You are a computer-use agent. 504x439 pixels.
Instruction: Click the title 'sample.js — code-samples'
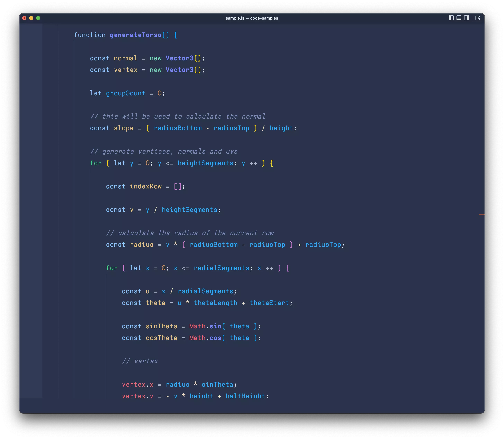click(252, 18)
